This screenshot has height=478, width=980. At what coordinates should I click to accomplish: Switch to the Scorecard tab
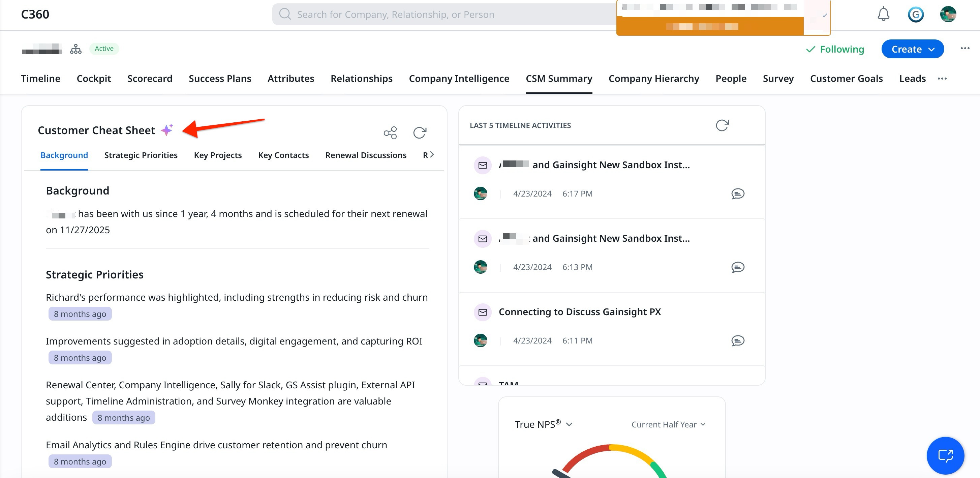point(150,79)
